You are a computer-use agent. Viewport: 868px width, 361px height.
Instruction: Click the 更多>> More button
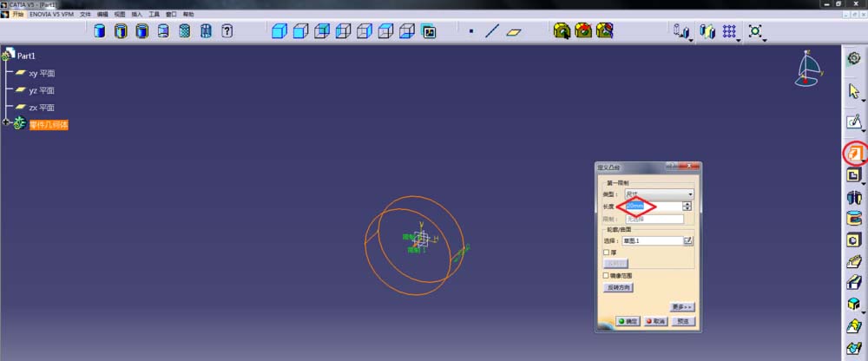coord(681,306)
